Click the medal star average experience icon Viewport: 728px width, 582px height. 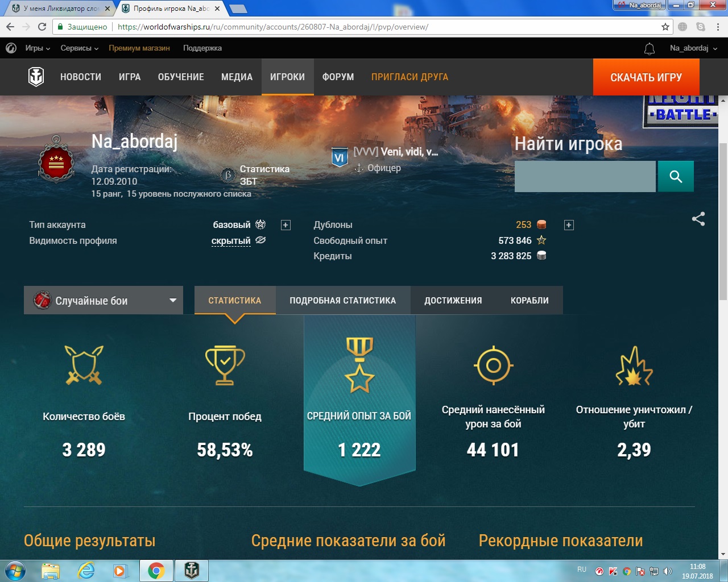coord(359,365)
